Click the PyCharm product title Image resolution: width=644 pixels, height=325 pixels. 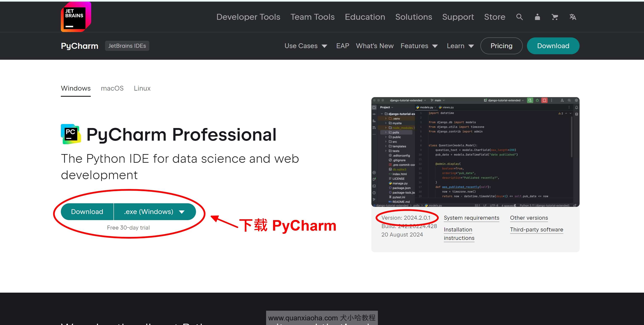pos(80,46)
